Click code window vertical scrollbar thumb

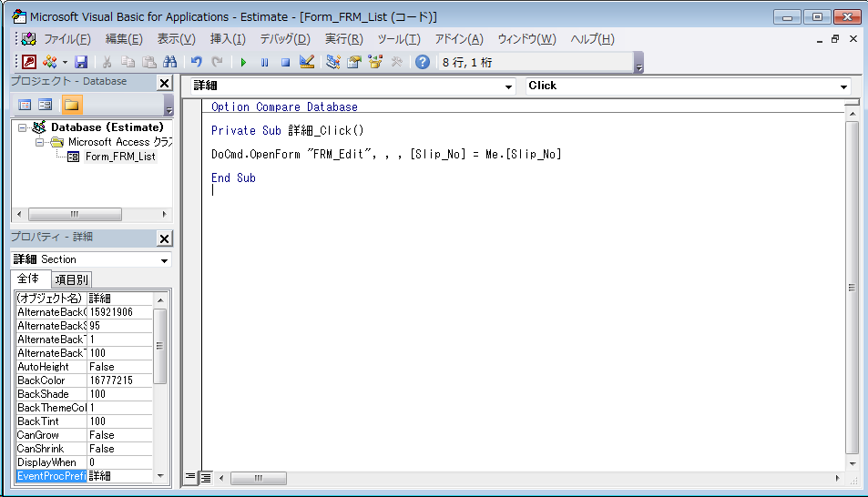pos(853,288)
